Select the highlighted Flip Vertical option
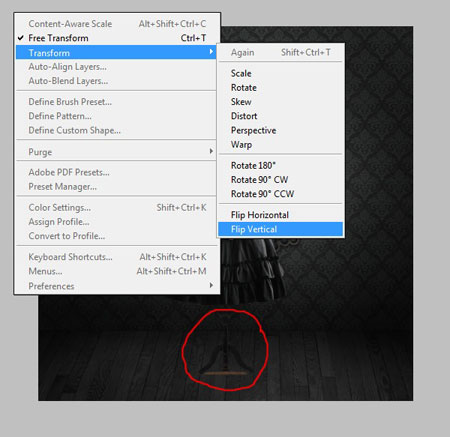This screenshot has width=450, height=437. tap(280, 229)
